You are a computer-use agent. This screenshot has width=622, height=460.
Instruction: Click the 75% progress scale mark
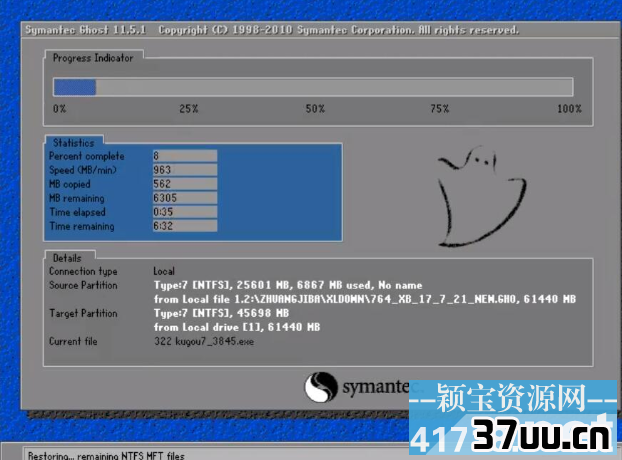440,109
